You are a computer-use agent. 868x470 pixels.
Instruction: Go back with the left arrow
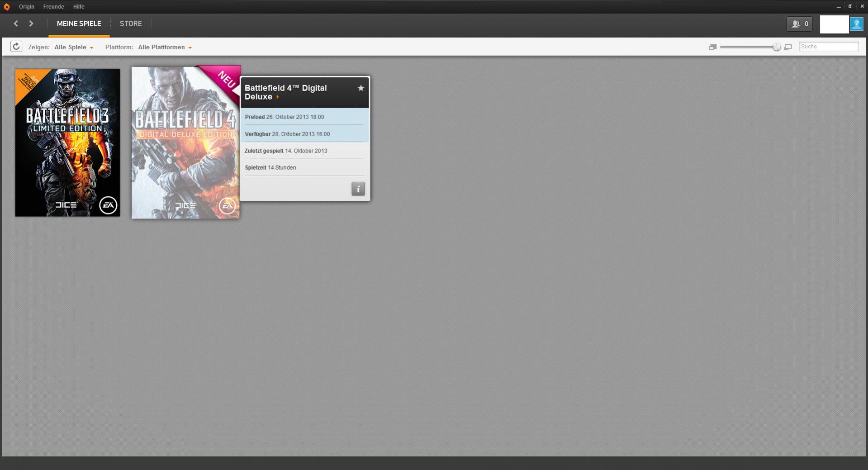point(16,24)
